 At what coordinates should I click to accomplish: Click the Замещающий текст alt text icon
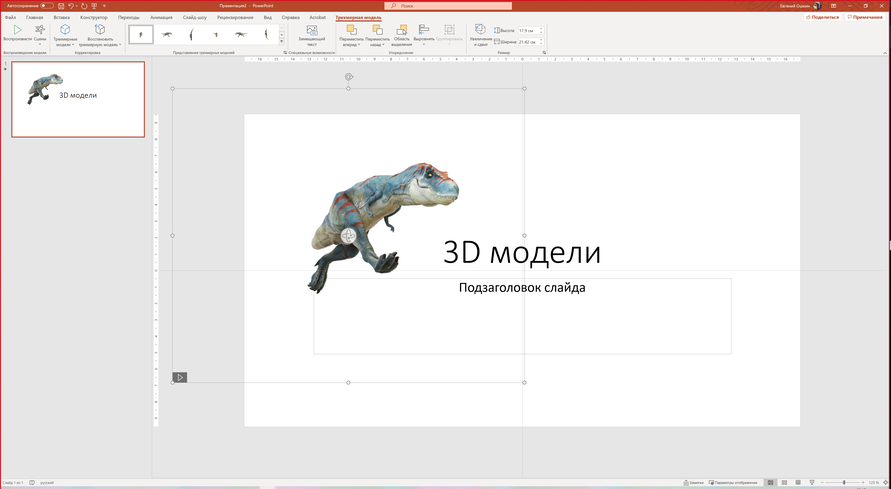tap(311, 32)
